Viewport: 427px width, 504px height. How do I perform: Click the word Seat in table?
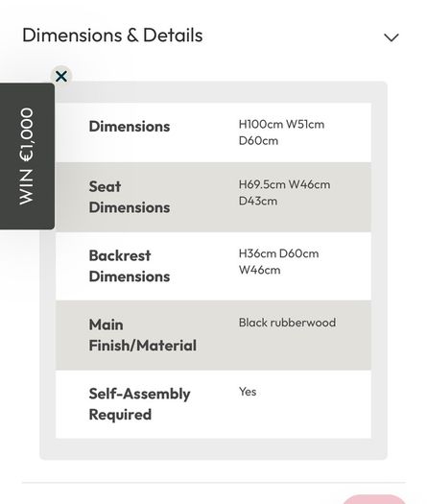click(105, 186)
